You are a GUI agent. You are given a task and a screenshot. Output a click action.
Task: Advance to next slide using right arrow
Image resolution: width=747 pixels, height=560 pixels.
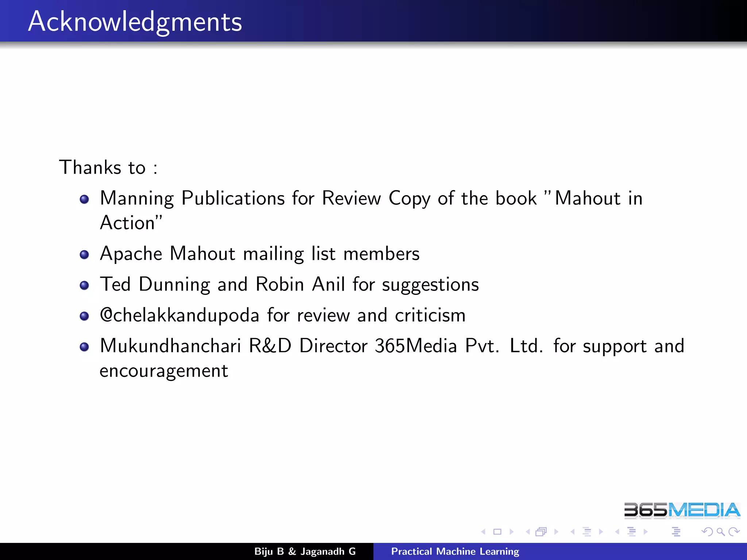511,532
